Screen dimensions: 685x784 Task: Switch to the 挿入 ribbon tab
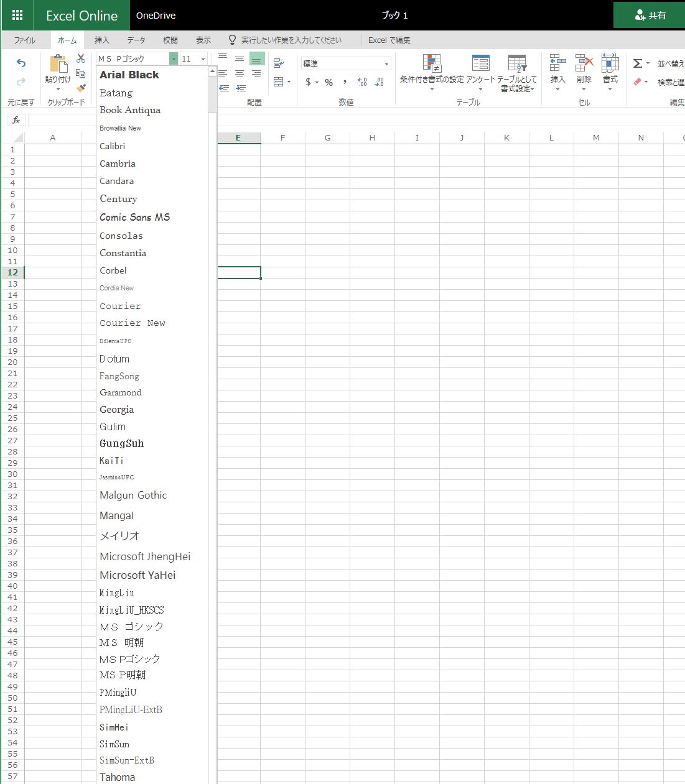coord(101,40)
